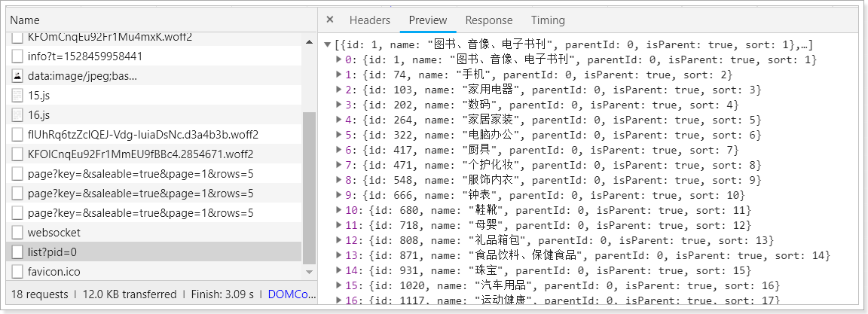Viewport: 868px width, 314px height.
Task: Switch to the Headers tab
Action: (x=369, y=20)
